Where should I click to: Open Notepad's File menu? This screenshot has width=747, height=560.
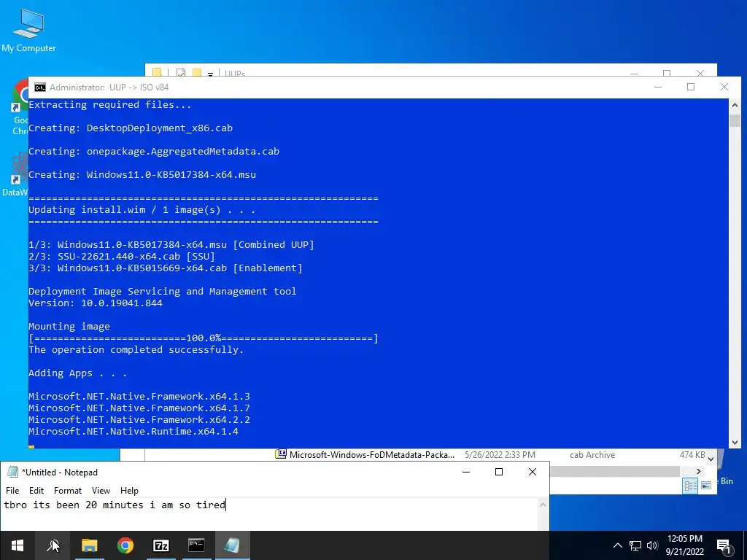(12, 491)
